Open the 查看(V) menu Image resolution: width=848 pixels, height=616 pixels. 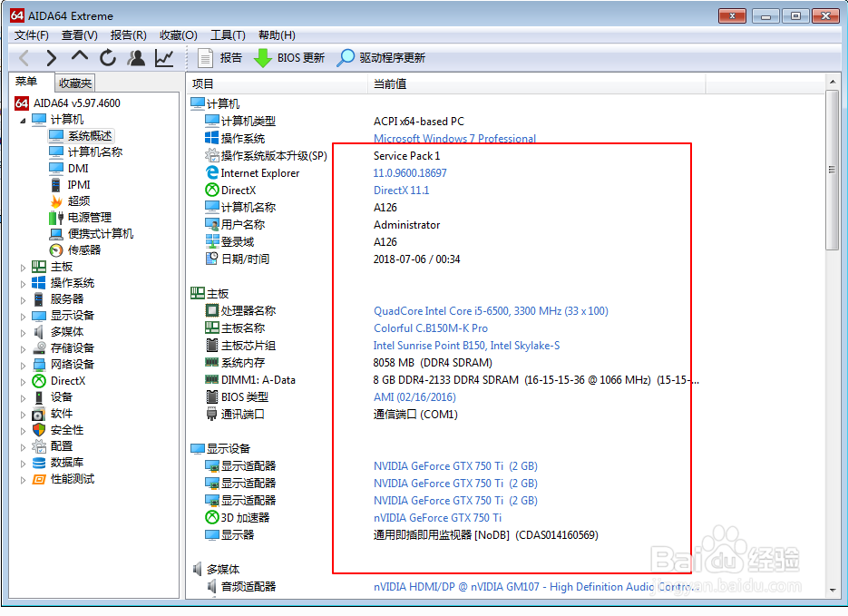pos(79,35)
